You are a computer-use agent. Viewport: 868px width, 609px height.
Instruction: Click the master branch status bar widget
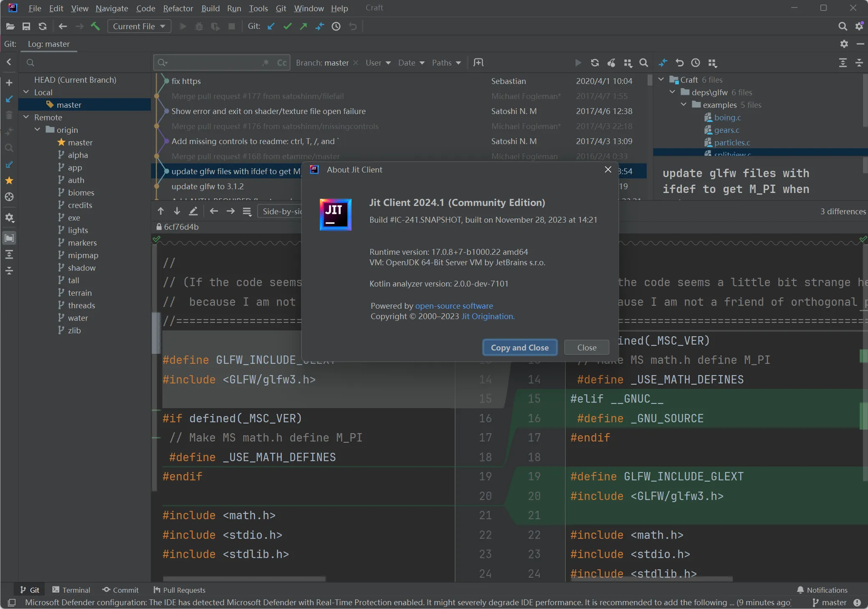click(x=829, y=602)
